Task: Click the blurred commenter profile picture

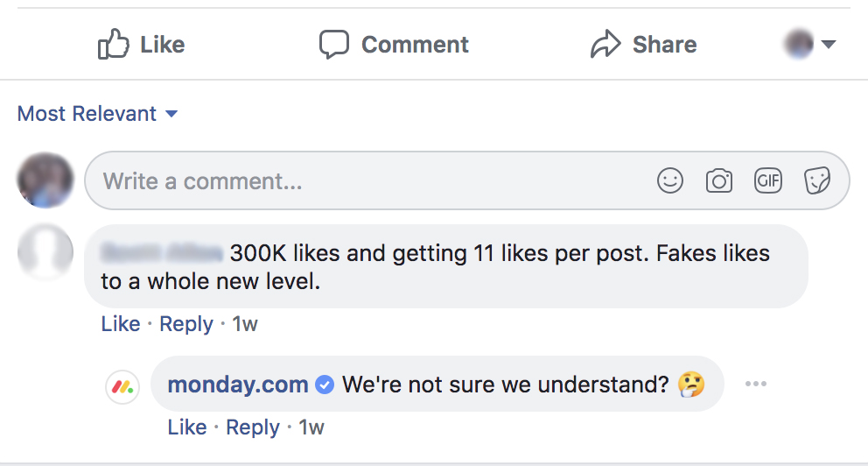Action: (x=45, y=252)
